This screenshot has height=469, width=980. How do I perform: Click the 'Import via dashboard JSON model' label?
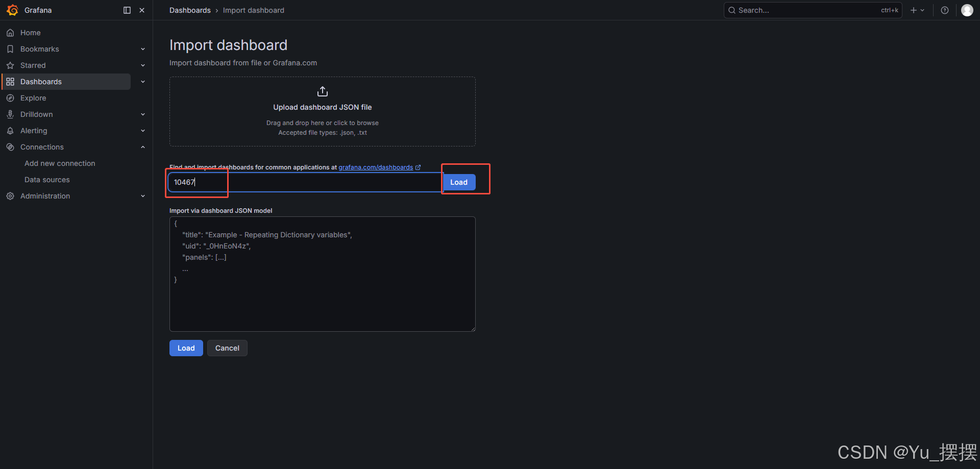[x=220, y=211]
